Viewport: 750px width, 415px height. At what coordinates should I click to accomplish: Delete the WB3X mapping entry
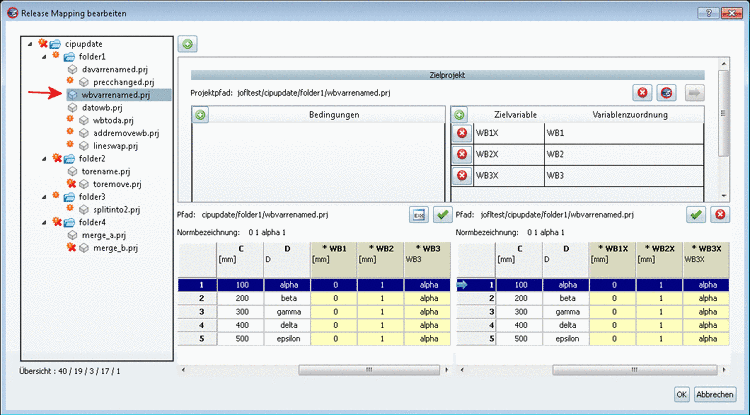pos(461,176)
